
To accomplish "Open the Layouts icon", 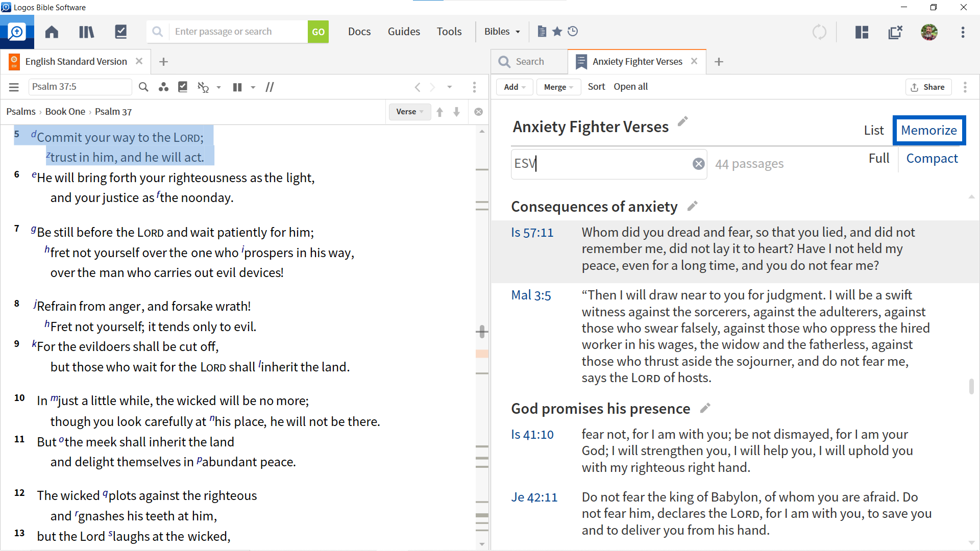I will [x=862, y=32].
